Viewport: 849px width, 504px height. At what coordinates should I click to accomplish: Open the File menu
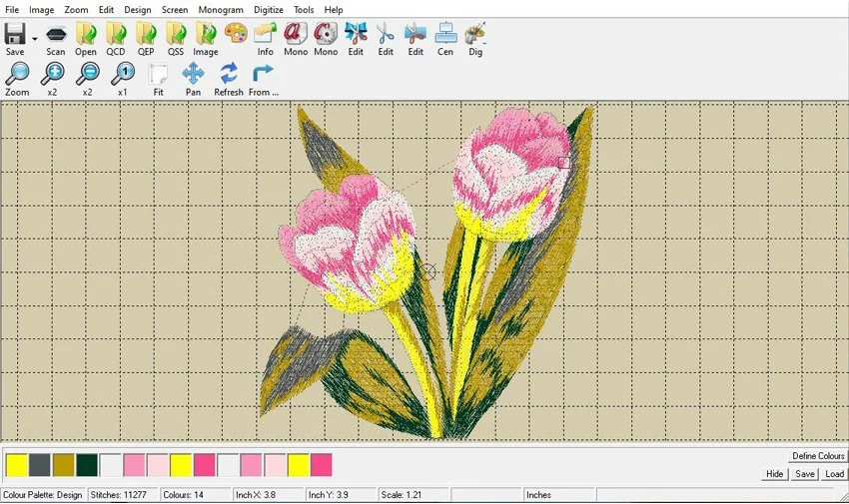coord(11,10)
